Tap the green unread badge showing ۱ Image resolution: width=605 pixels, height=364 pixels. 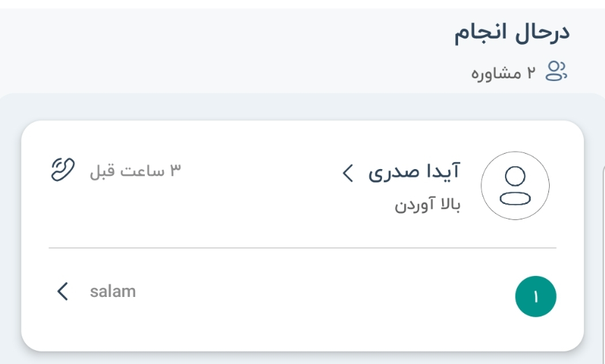pyautogui.click(x=536, y=296)
